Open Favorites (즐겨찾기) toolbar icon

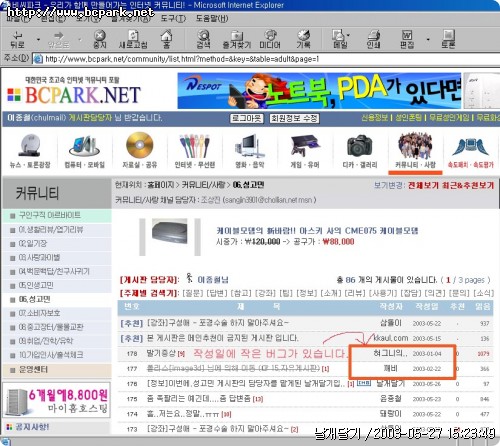click(x=237, y=39)
